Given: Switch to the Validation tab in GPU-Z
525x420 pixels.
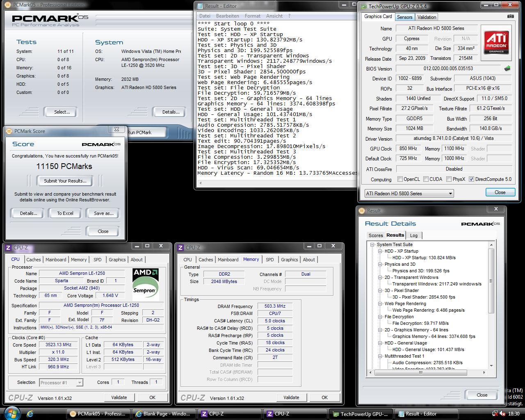Looking at the screenshot, I should point(427,17).
